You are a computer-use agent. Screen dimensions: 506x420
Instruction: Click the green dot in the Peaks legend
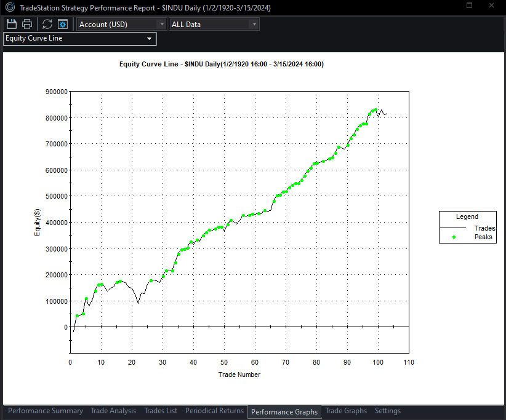pos(454,237)
